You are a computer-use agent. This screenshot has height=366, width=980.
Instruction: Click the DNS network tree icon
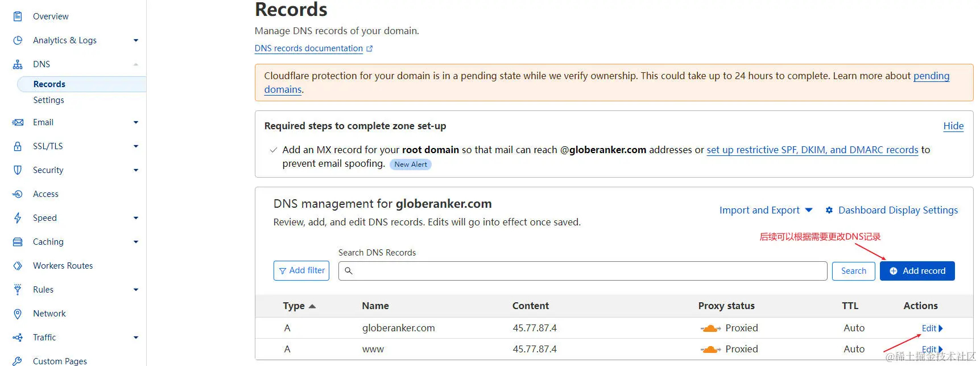pos(18,64)
